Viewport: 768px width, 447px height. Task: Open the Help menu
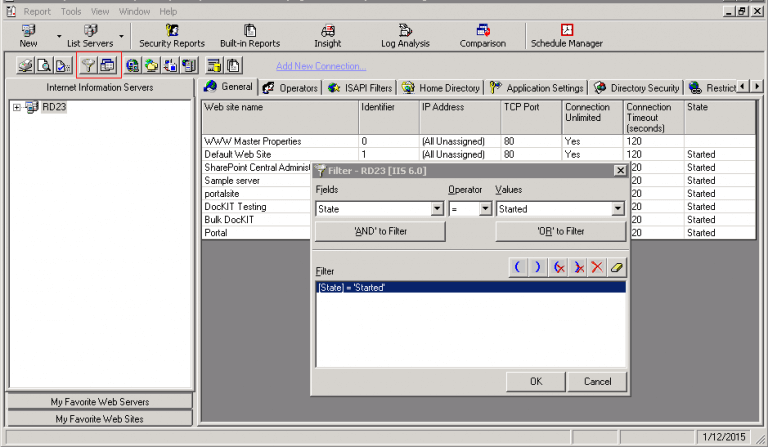pyautogui.click(x=168, y=11)
